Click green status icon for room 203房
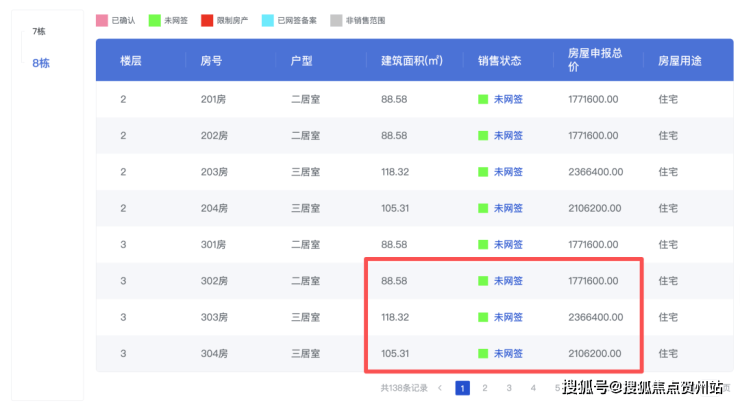 click(x=483, y=172)
